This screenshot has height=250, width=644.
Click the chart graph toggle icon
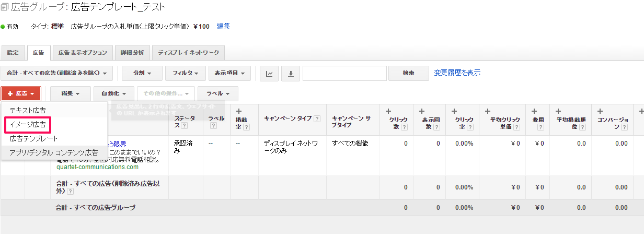click(x=269, y=74)
